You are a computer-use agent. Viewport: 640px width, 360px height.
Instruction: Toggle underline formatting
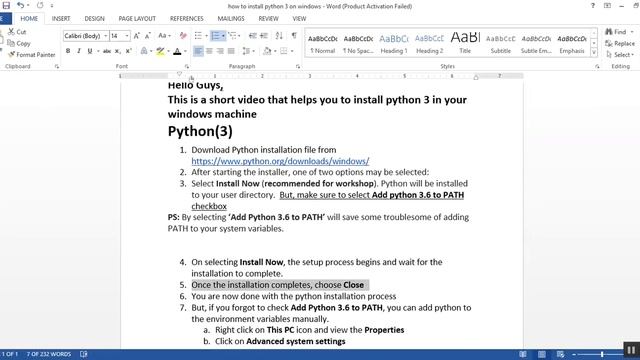click(x=90, y=51)
